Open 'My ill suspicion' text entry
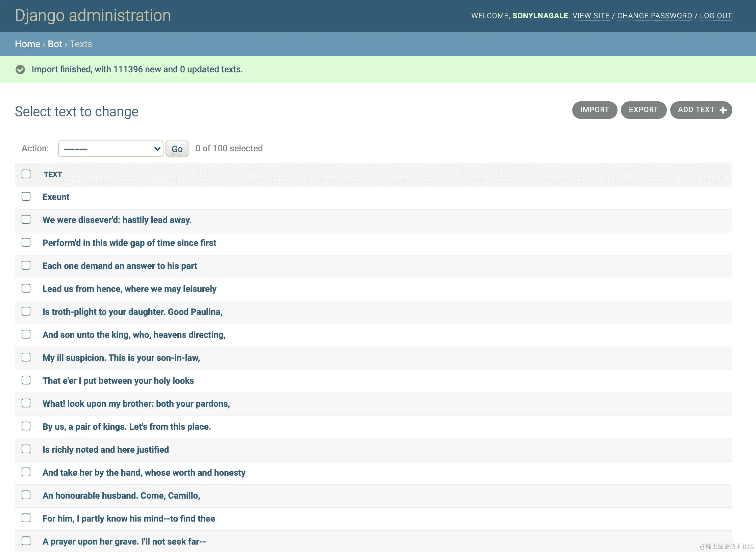This screenshot has height=552, width=756. [x=121, y=358]
